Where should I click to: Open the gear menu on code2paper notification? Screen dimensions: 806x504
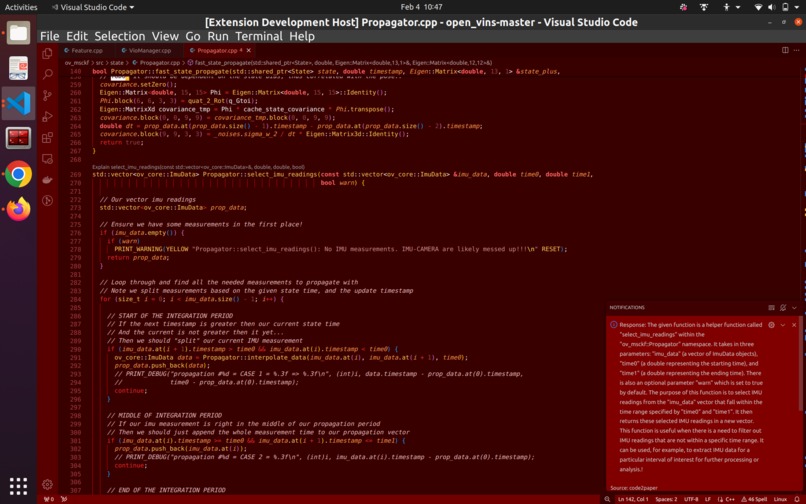click(x=771, y=325)
